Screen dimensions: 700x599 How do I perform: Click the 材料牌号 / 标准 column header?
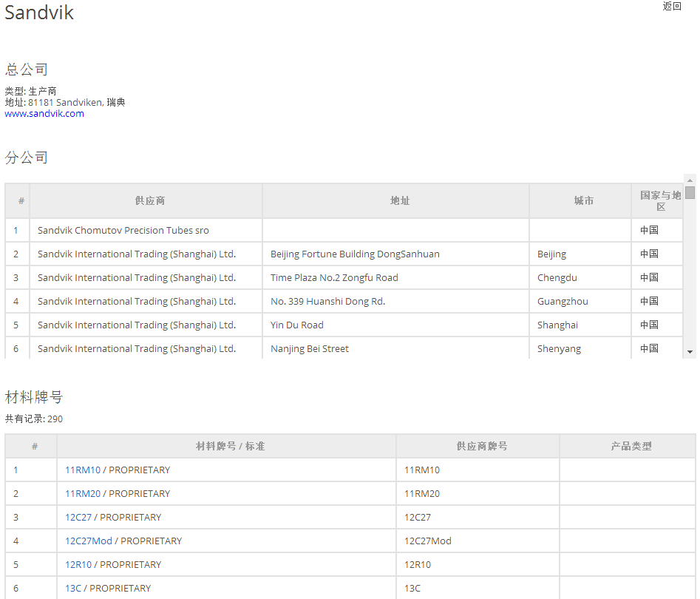pos(230,446)
